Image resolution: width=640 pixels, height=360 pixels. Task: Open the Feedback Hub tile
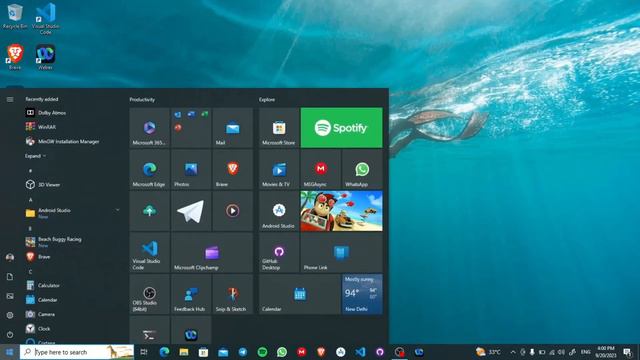click(x=191, y=294)
